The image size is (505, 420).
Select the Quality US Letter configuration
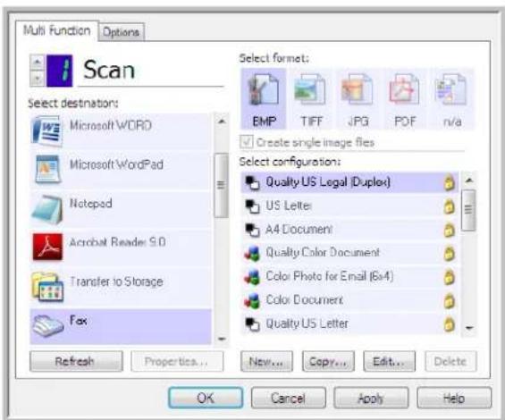tap(349, 324)
